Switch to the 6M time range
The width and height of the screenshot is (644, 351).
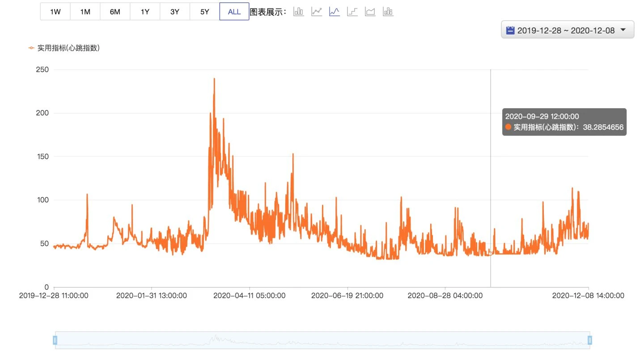tap(115, 12)
